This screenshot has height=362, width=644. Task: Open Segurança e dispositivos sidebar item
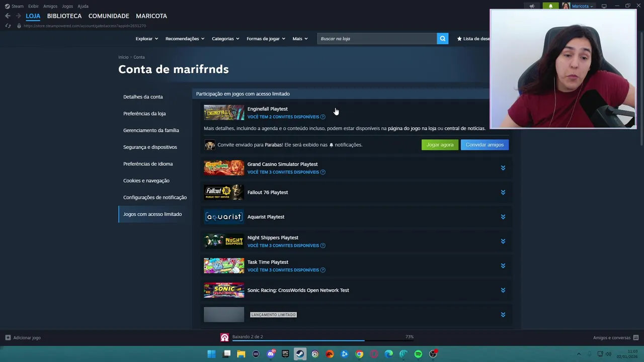[150, 147]
